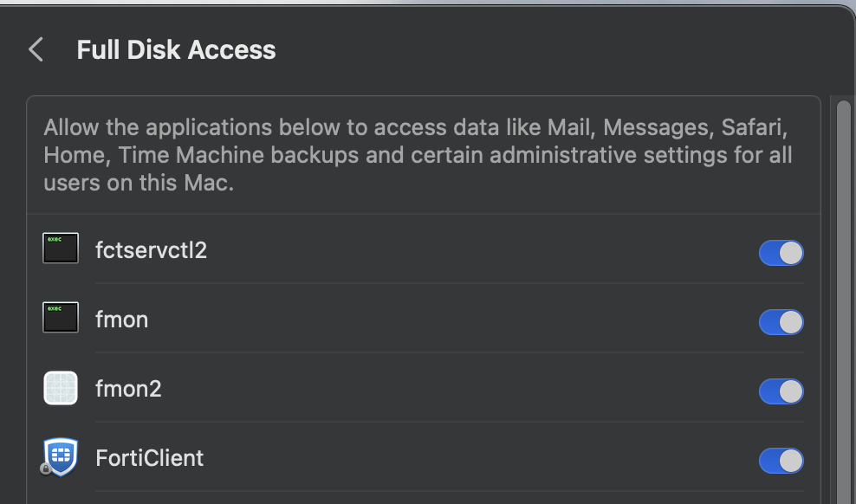Toggle the fmon2 disk access switch

[781, 391]
